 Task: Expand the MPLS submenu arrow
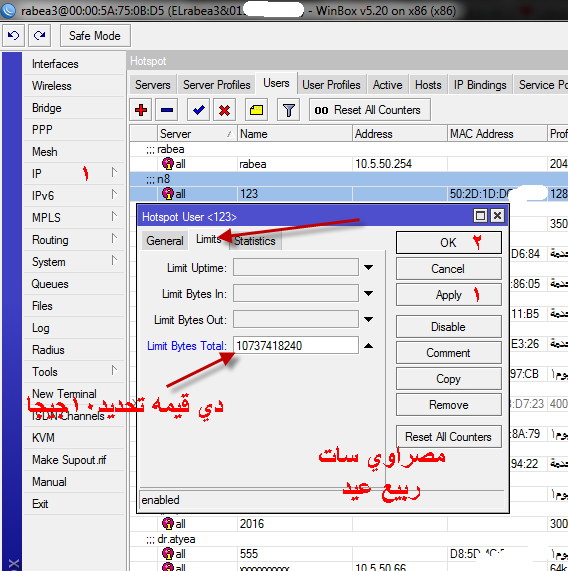pyautogui.click(x=114, y=216)
